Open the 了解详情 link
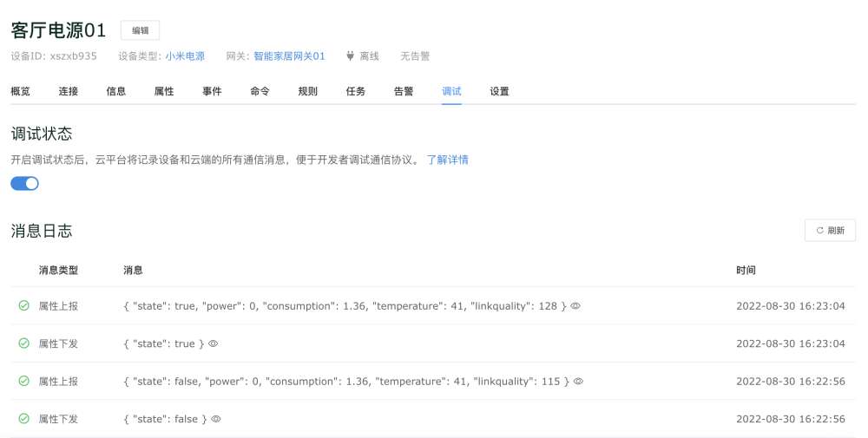This screenshot has height=438, width=868. pyautogui.click(x=447, y=160)
